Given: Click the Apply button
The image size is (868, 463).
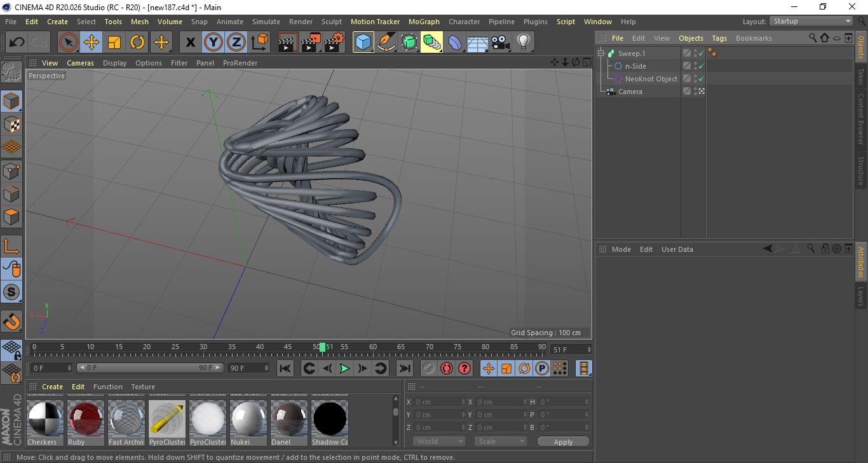Looking at the screenshot, I should (563, 442).
